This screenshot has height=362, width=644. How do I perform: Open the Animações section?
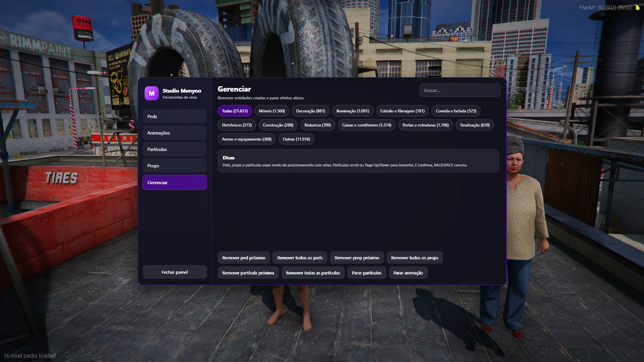[x=175, y=133]
